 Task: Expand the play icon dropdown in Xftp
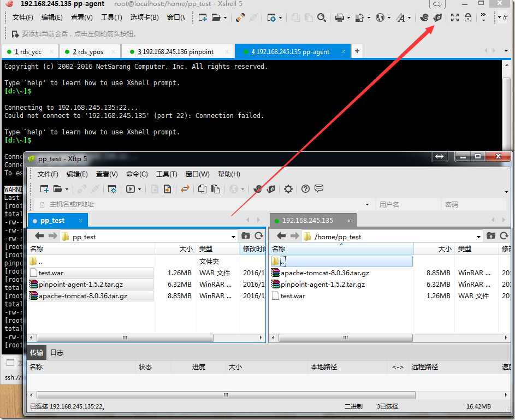[140, 189]
